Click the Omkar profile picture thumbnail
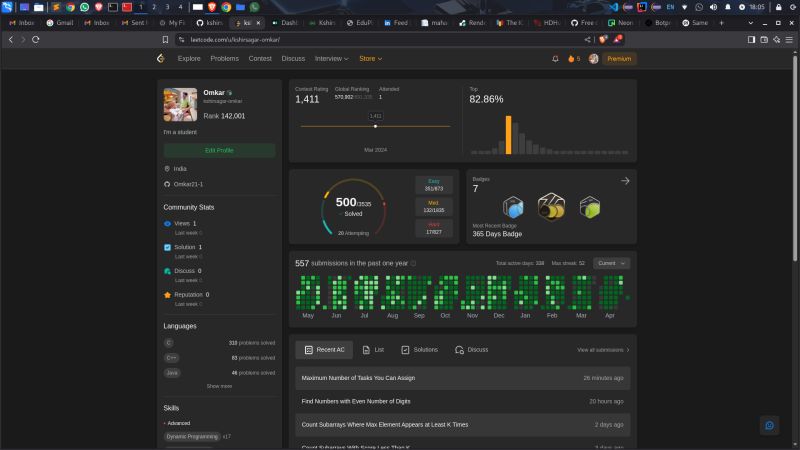This screenshot has height=450, width=800. click(x=180, y=105)
